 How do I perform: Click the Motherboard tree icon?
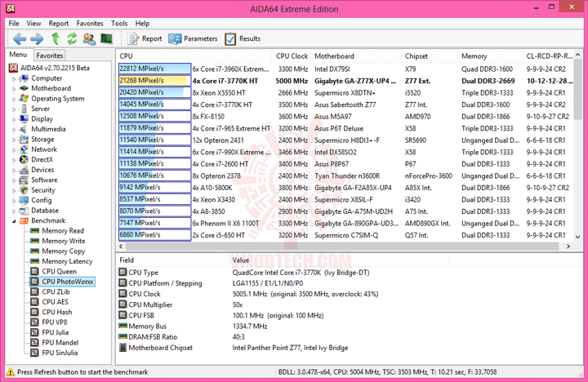point(24,88)
